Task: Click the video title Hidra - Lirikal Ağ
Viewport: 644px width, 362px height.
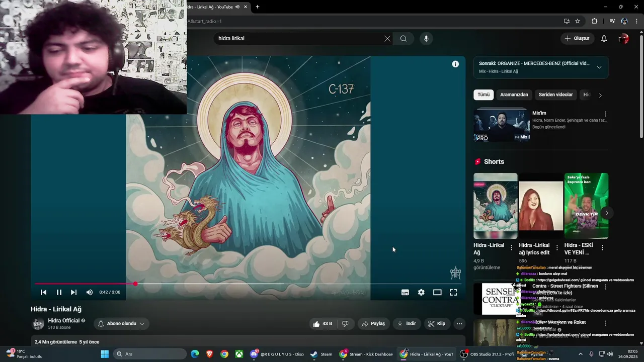Action: pos(56,309)
